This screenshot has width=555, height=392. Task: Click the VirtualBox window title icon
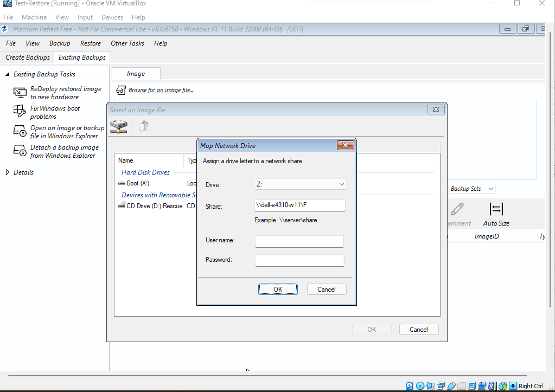pos(7,4)
